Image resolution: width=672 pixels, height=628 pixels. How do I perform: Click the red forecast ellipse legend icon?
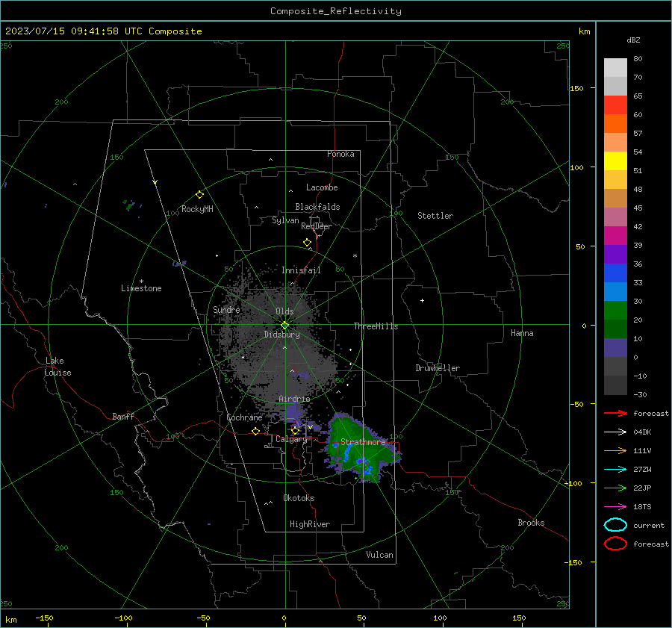(615, 544)
